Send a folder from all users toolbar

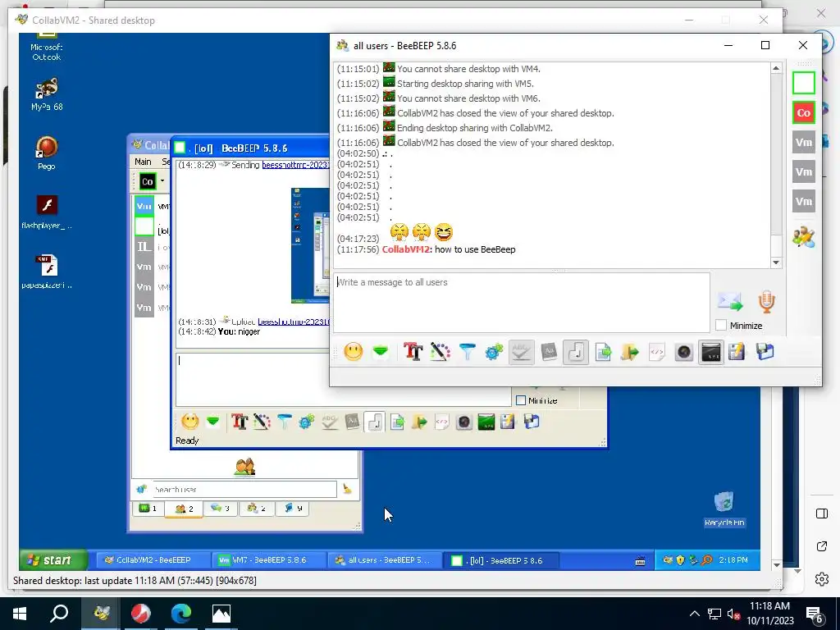630,352
